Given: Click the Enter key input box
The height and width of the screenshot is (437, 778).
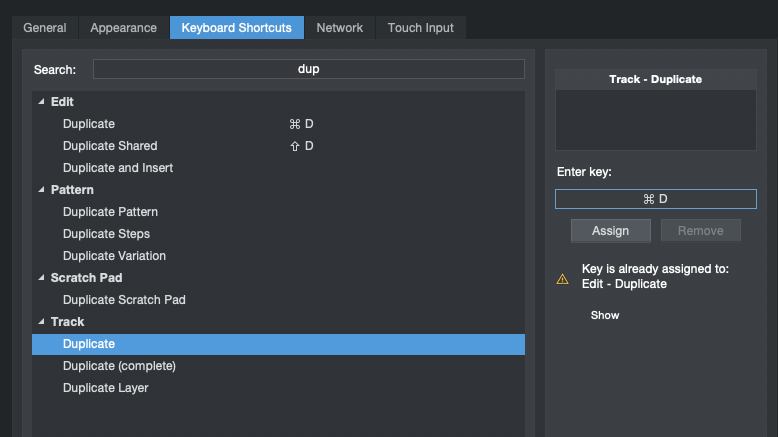Looking at the screenshot, I should pyautogui.click(x=656, y=199).
